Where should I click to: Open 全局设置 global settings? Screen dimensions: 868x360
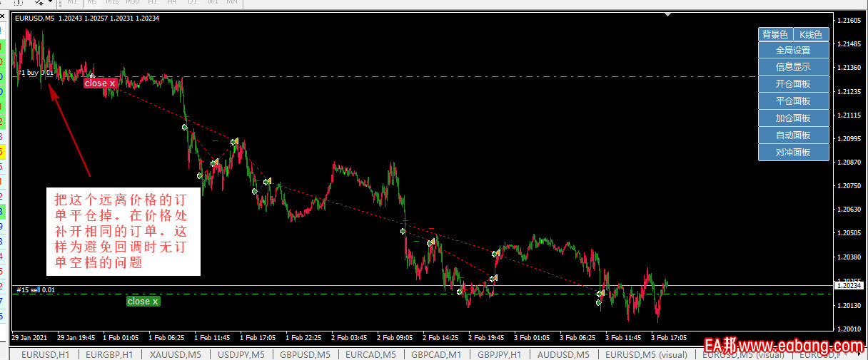tap(793, 51)
